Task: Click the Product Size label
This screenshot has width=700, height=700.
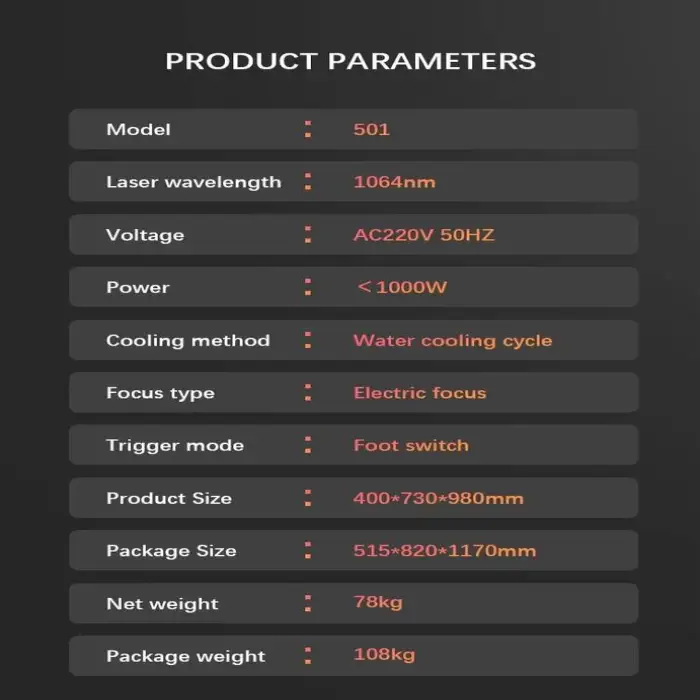Action: [x=169, y=498]
